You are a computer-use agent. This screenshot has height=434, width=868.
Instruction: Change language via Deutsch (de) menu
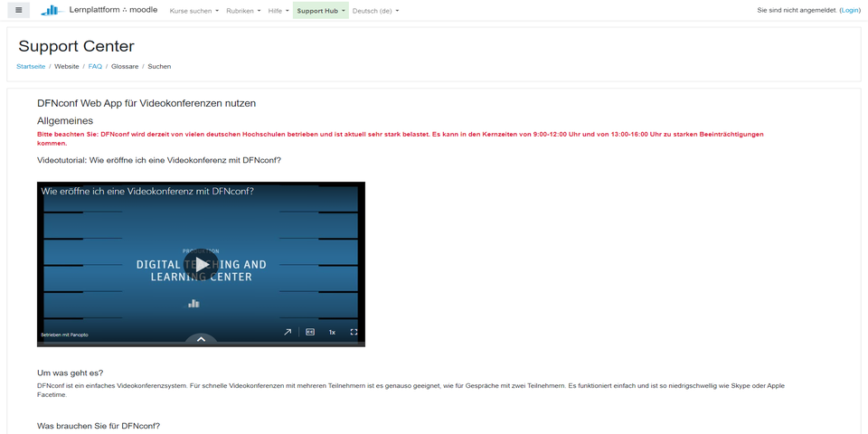coord(375,11)
